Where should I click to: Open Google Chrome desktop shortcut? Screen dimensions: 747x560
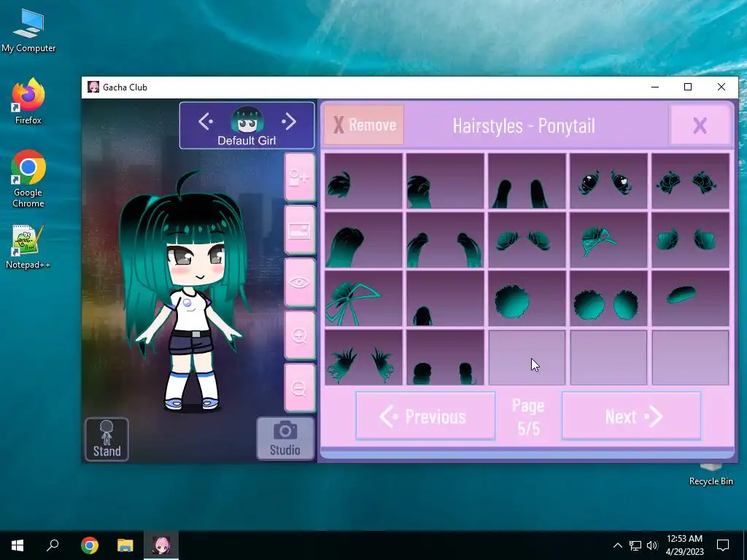(28, 179)
